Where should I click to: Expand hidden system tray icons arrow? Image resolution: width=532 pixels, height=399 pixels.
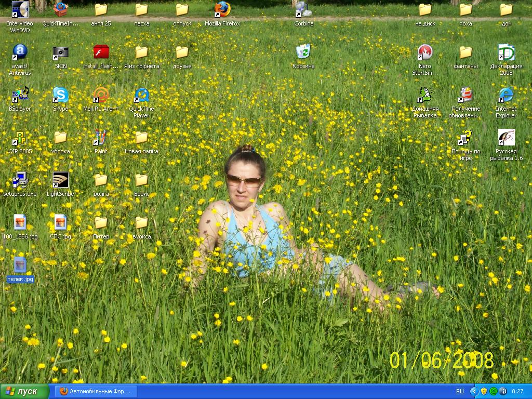474,391
